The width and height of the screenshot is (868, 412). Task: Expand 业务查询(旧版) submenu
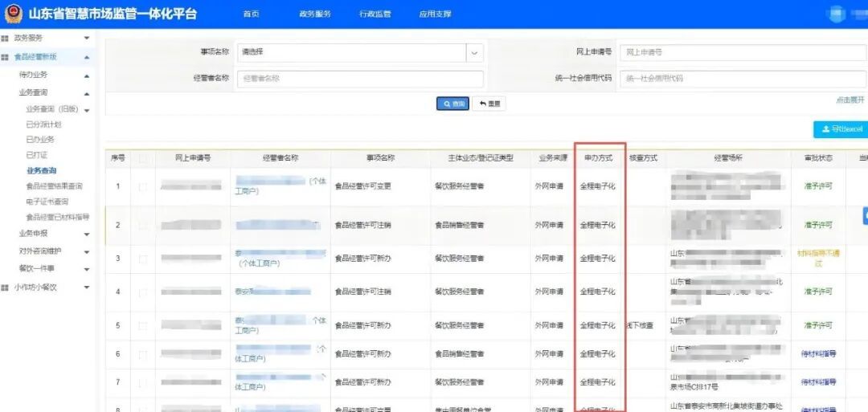(87, 110)
